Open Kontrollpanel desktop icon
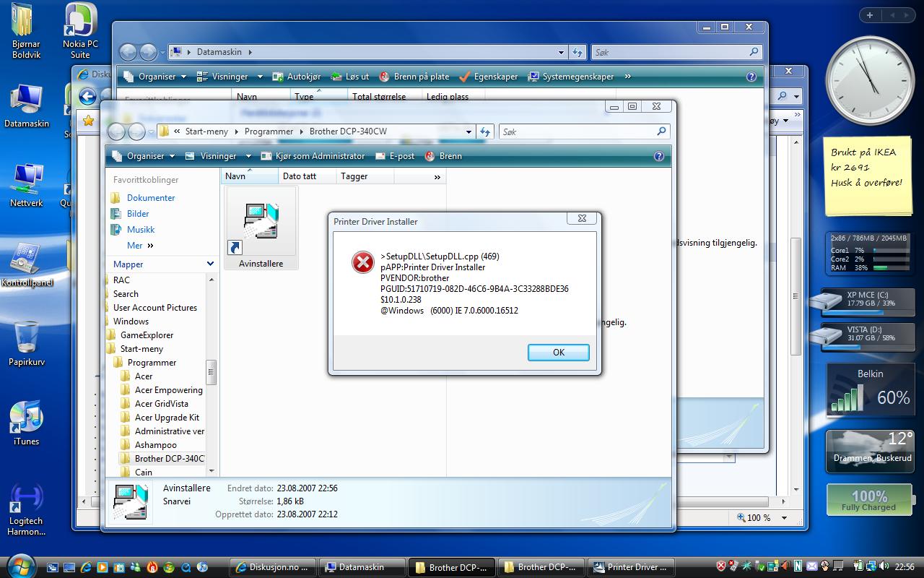This screenshot has width=924, height=578. tap(27, 264)
